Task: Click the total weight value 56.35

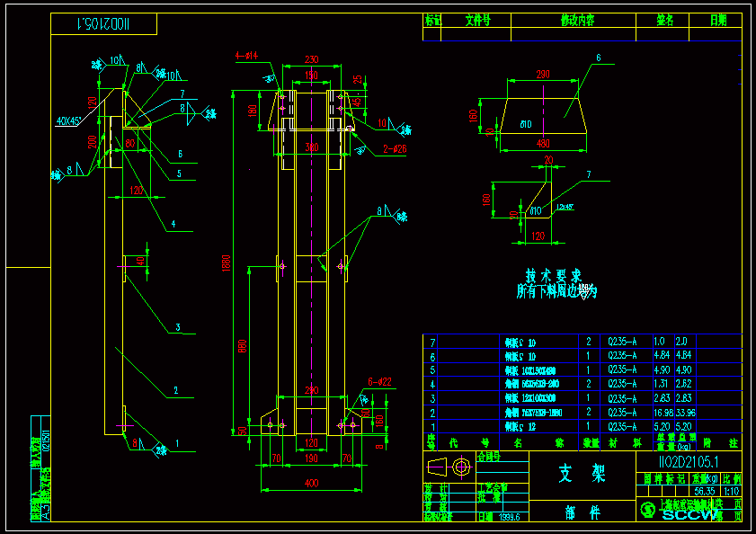Action: click(705, 491)
